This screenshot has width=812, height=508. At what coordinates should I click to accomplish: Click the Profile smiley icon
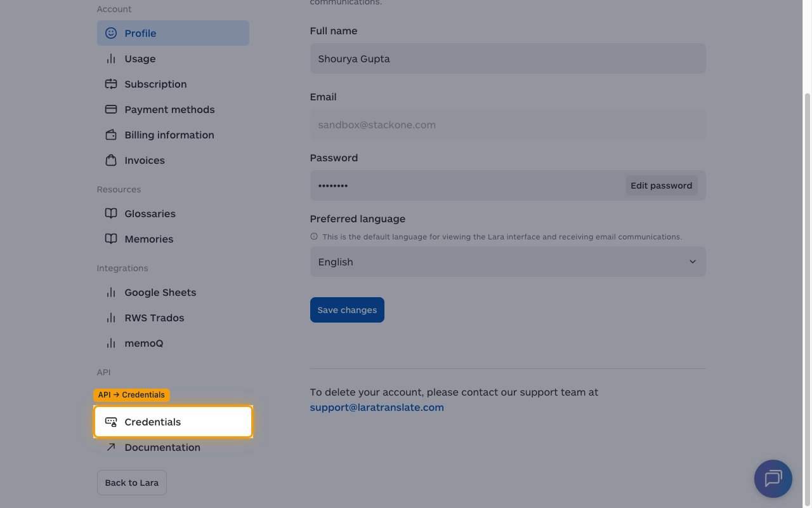pos(111,33)
